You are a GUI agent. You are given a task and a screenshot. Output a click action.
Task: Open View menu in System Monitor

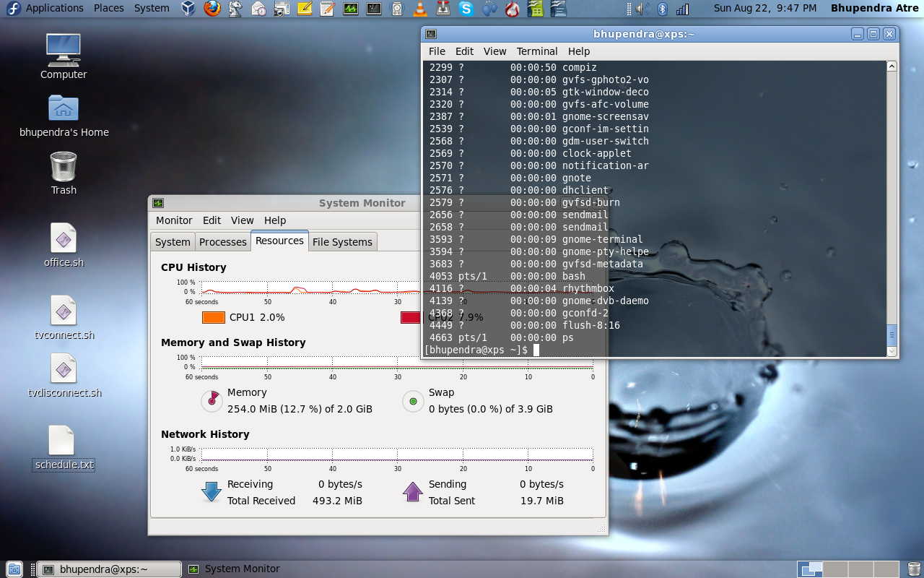click(243, 220)
